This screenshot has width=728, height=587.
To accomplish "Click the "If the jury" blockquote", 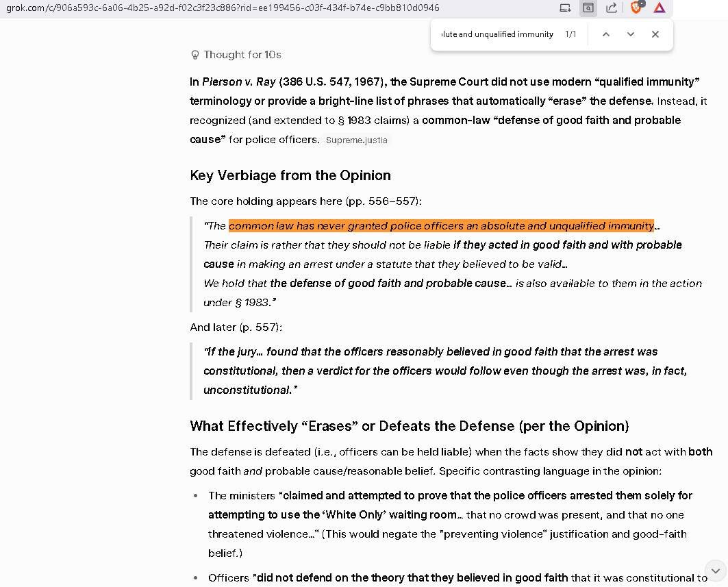I will [444, 371].
